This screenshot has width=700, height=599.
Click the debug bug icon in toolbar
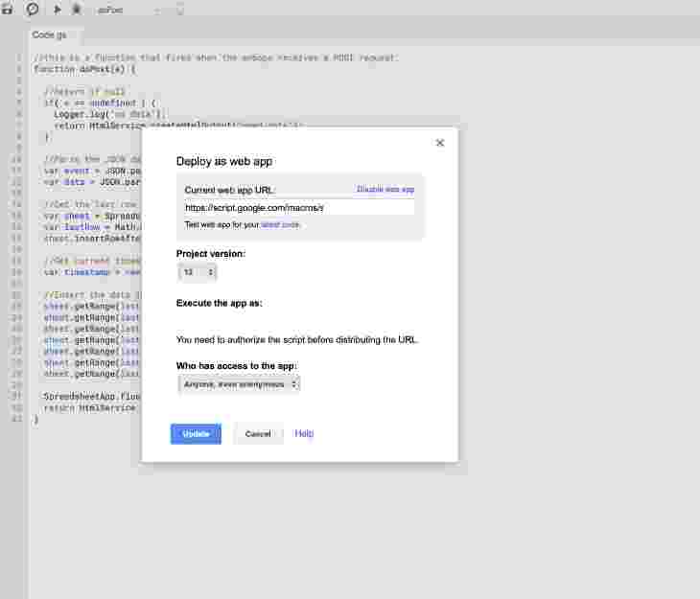coord(77,9)
